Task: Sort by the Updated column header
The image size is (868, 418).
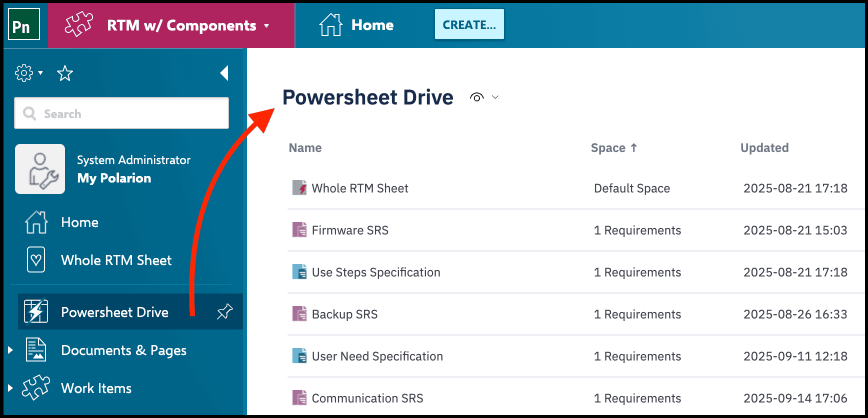Action: pyautogui.click(x=764, y=147)
